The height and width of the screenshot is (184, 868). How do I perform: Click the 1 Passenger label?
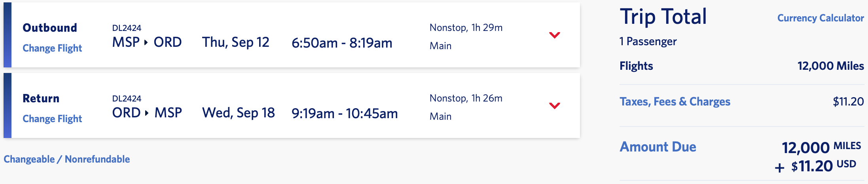coord(648,41)
